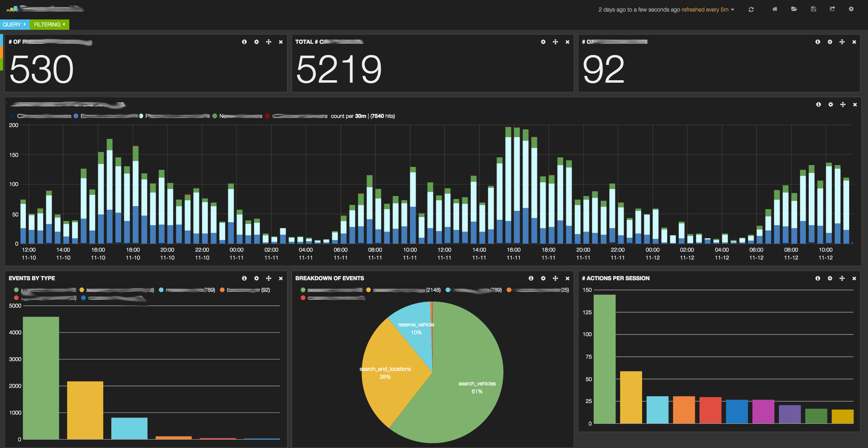The height and width of the screenshot is (448, 868).
Task: Remove the 5219 total panel
Action: pyautogui.click(x=568, y=42)
